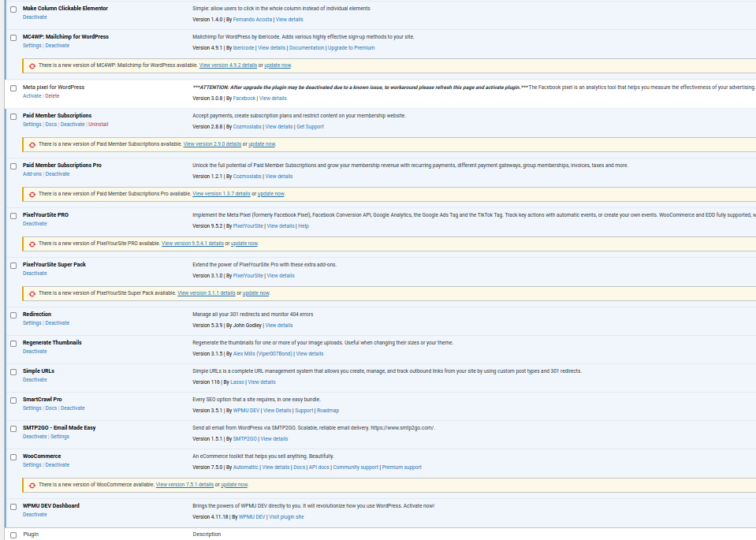Screen dimensions: 756x540
Task: Tick the Redirection plugin checkbox
Action: pyautogui.click(x=13, y=315)
